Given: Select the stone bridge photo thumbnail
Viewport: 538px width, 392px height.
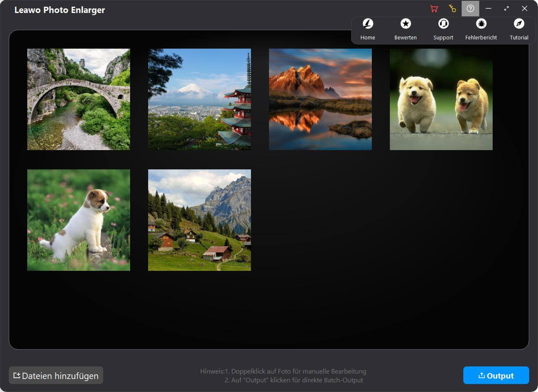Looking at the screenshot, I should click(78, 99).
